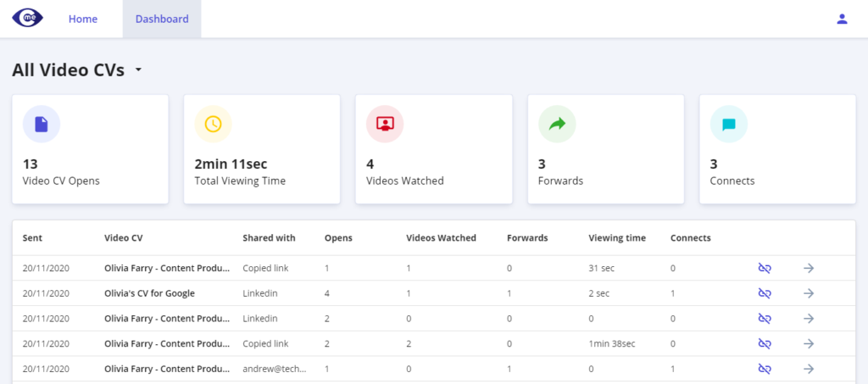The height and width of the screenshot is (384, 868).
Task: Open the user profile icon
Action: pyautogui.click(x=842, y=19)
